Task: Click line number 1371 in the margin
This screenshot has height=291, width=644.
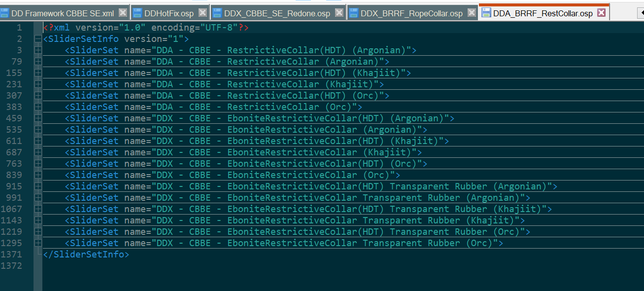Action: tap(12, 255)
